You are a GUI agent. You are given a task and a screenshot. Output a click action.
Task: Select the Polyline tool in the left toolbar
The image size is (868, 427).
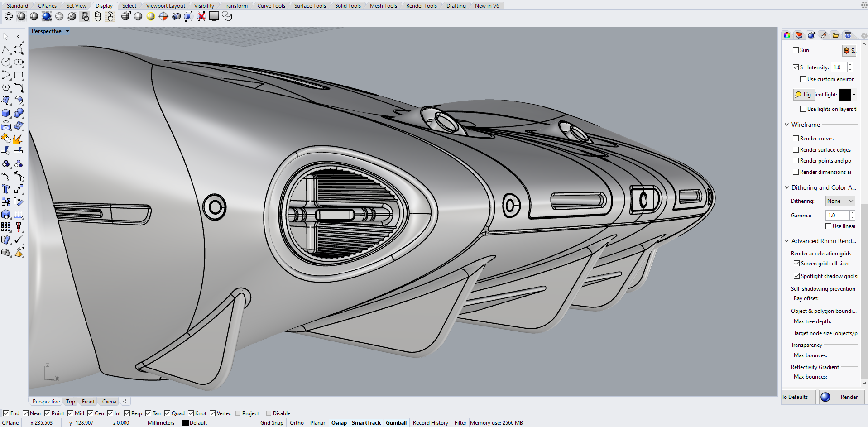[6, 49]
